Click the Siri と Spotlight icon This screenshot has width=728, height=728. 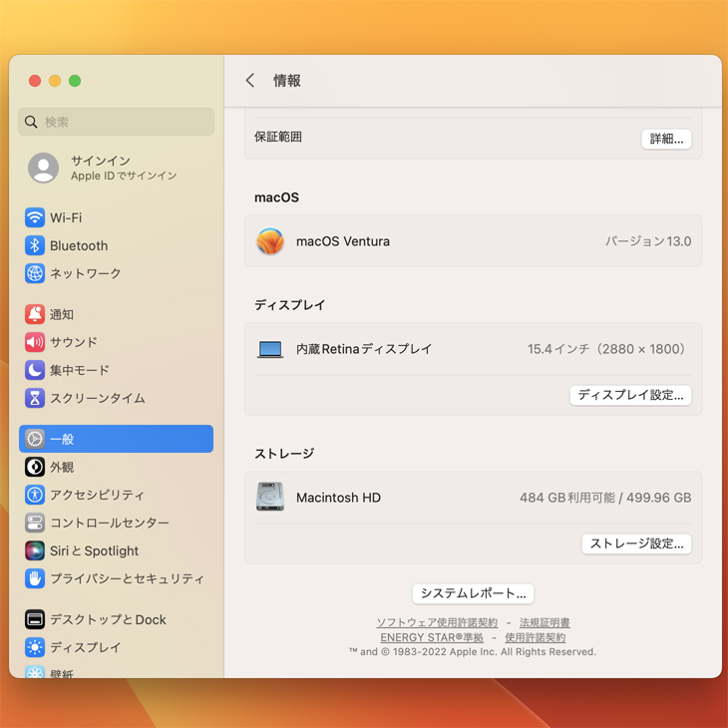point(34,550)
